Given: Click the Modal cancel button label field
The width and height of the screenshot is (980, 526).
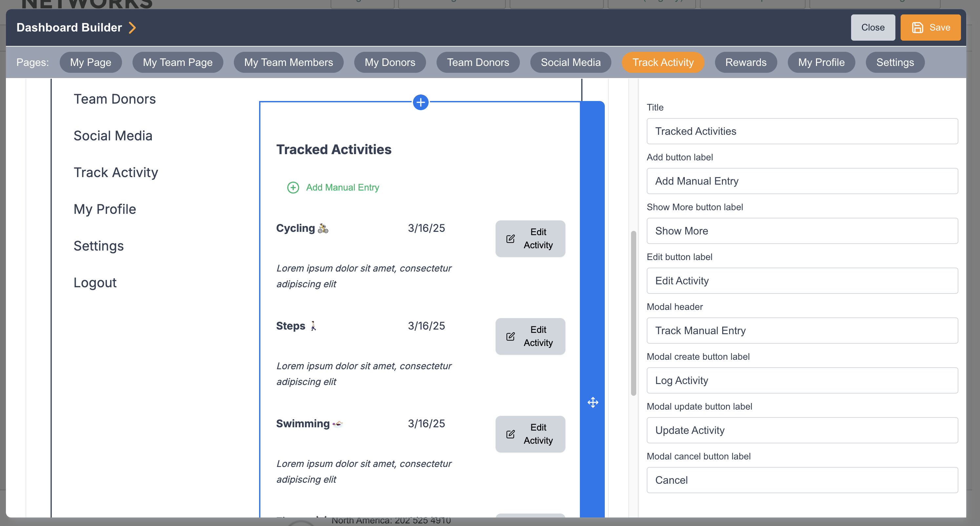Looking at the screenshot, I should coord(802,480).
